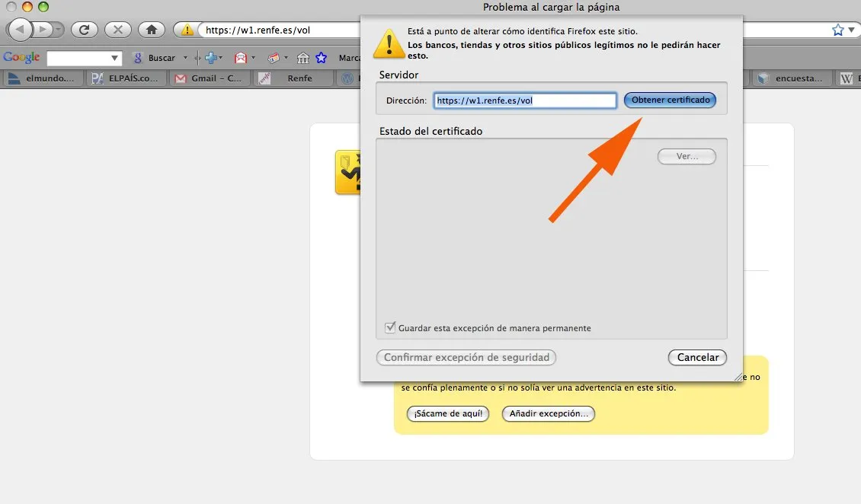Click Obtener certificado button
This screenshot has height=504, width=861.
click(x=670, y=100)
